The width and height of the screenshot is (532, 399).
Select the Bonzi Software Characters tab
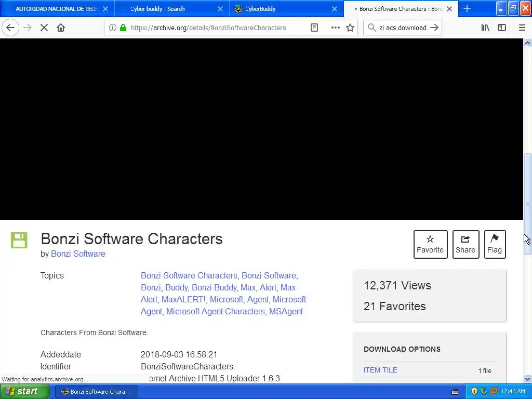[x=401, y=9]
